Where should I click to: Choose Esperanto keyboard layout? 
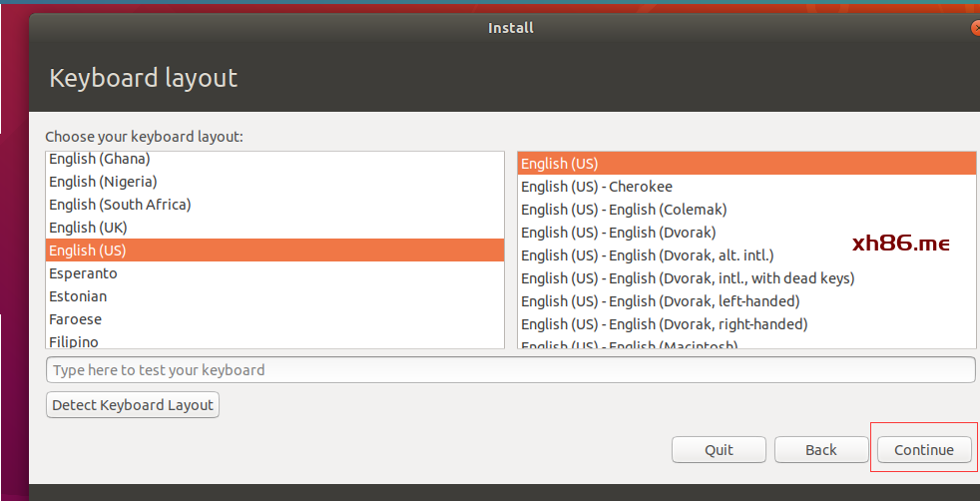coord(83,273)
